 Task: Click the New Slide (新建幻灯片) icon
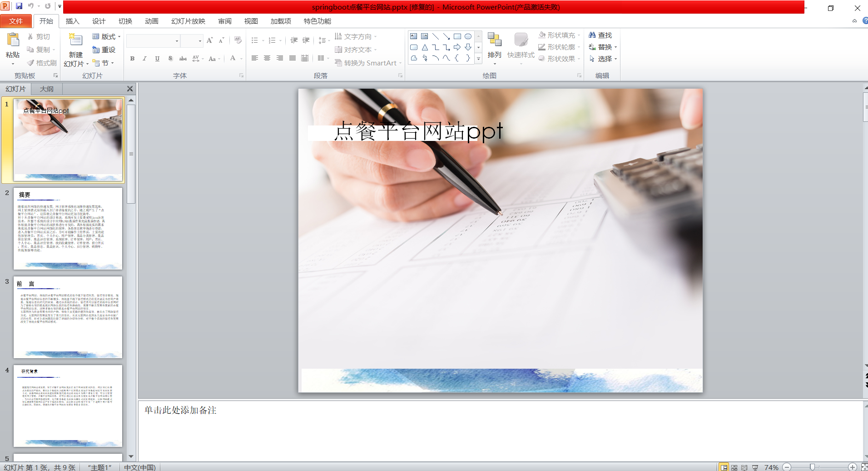(75, 41)
